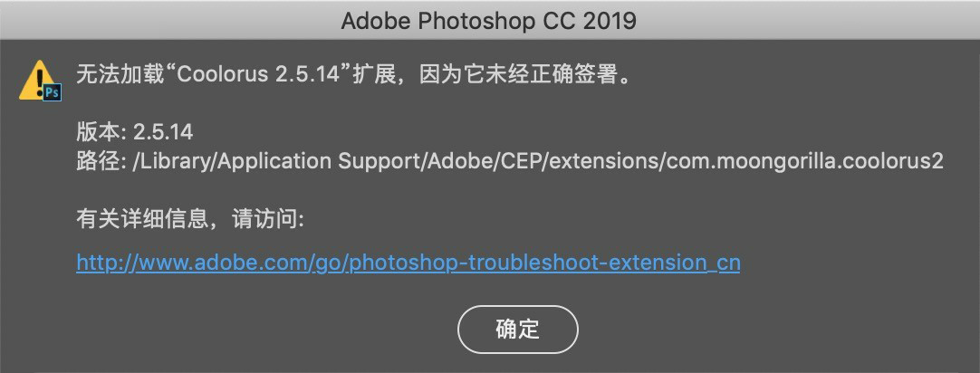Click the "extensions" segment in the path
Image resolution: width=980 pixels, height=373 pixels.
click(x=604, y=161)
